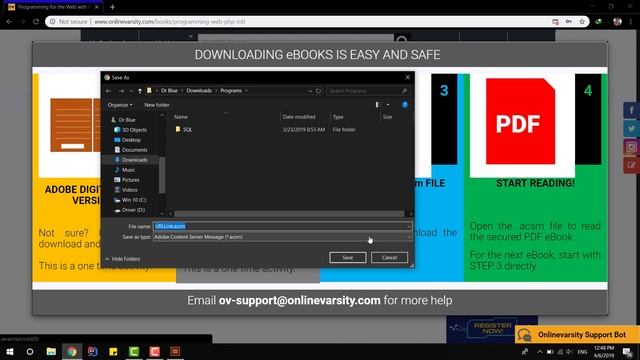
Task: Change view layout icon in Save As
Action: (x=378, y=105)
